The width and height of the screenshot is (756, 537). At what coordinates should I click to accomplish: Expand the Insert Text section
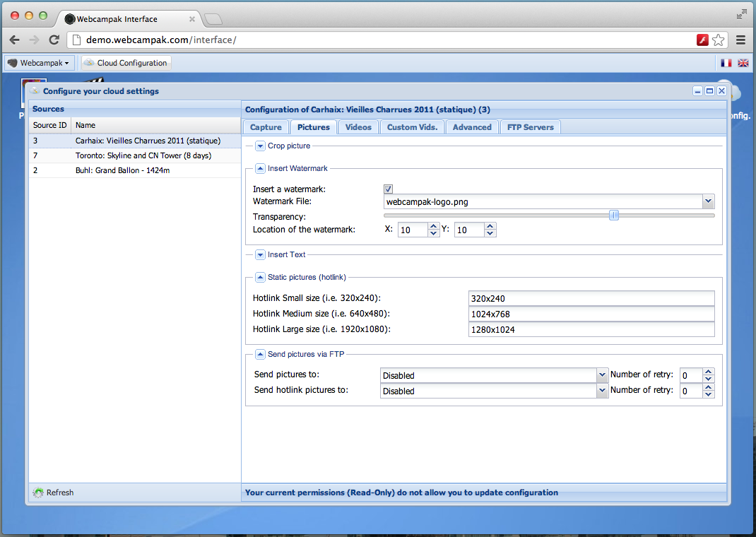point(260,254)
